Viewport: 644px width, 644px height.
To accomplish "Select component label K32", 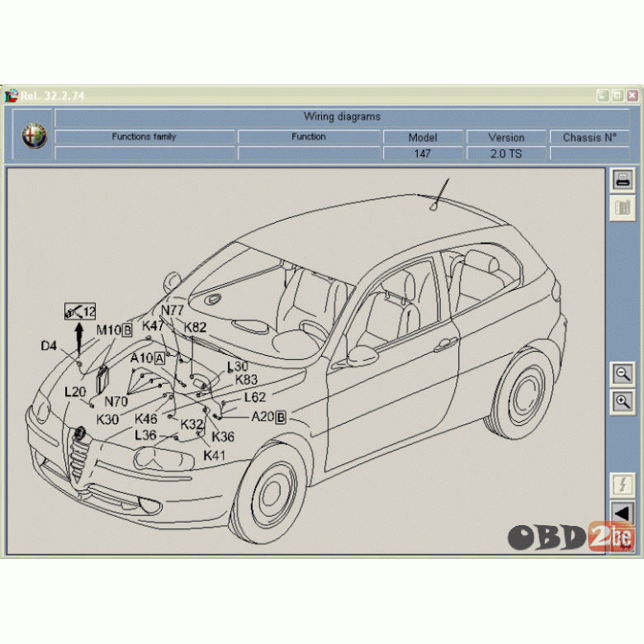I will [x=192, y=424].
